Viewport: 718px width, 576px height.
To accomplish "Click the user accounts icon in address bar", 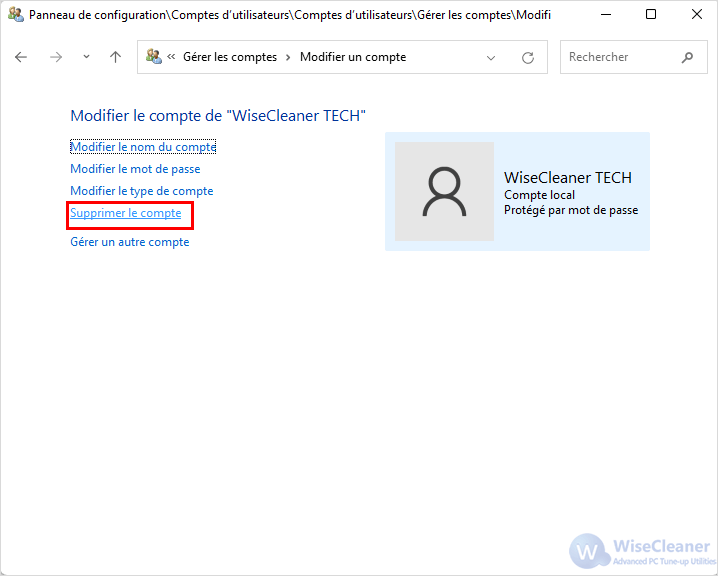I will coord(154,57).
